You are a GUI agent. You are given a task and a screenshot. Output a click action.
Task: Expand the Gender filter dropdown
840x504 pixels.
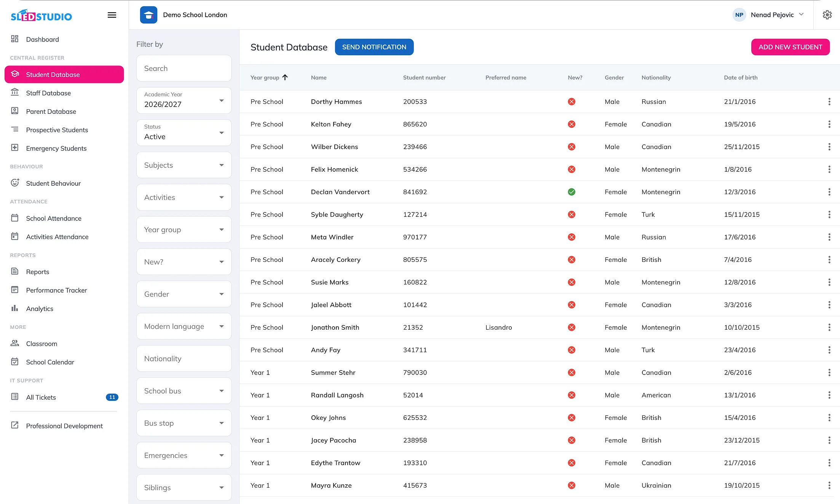point(184,294)
